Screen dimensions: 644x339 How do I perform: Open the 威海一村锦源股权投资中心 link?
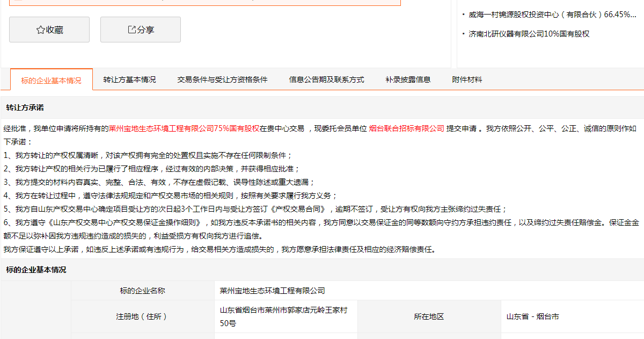(552, 15)
